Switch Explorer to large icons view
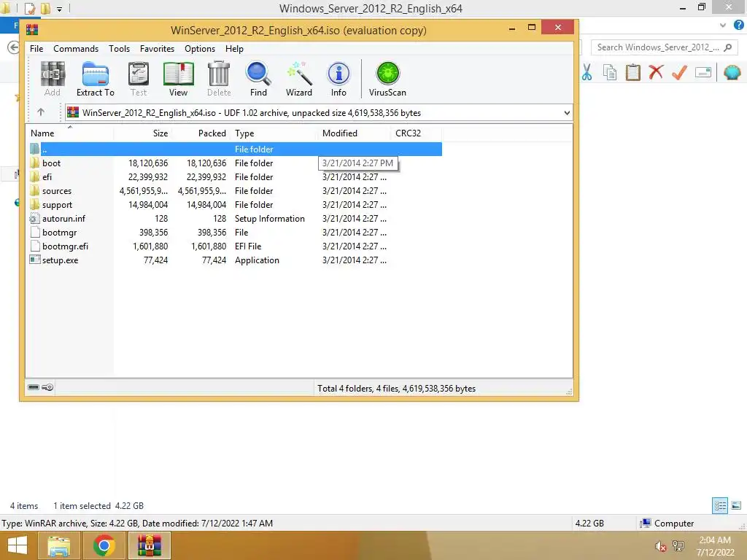The width and height of the screenshot is (747, 560). [736, 505]
